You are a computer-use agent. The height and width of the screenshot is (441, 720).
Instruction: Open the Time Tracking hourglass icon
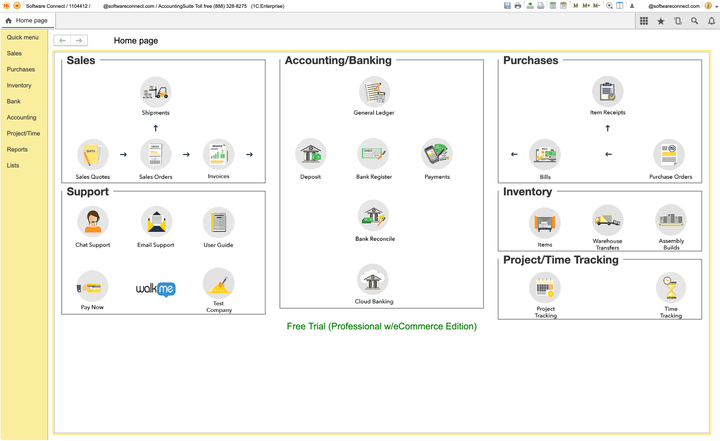(670, 288)
